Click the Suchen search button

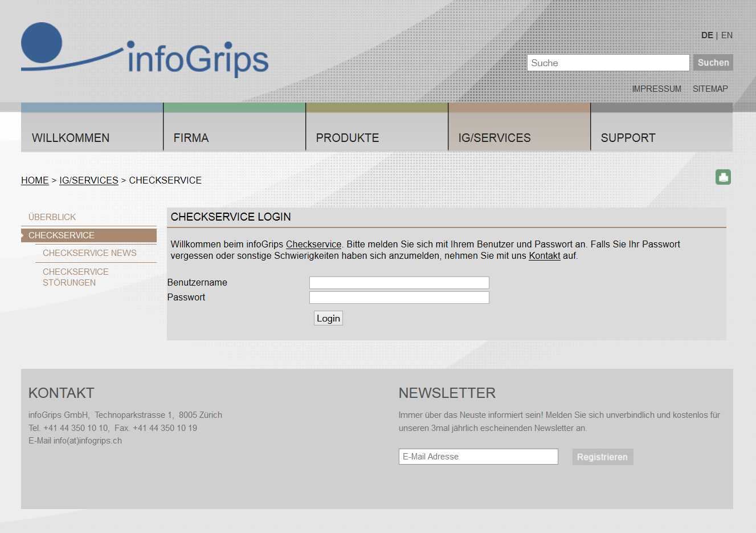pos(713,63)
